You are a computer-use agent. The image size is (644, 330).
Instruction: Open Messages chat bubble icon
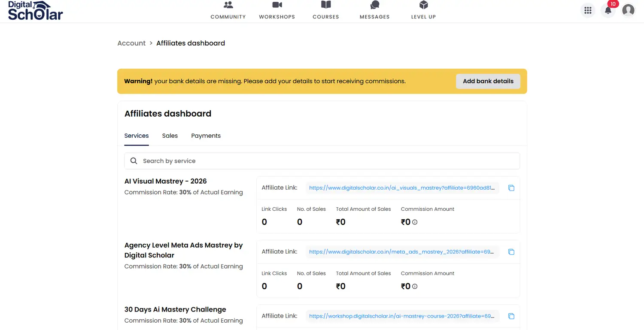tap(375, 5)
